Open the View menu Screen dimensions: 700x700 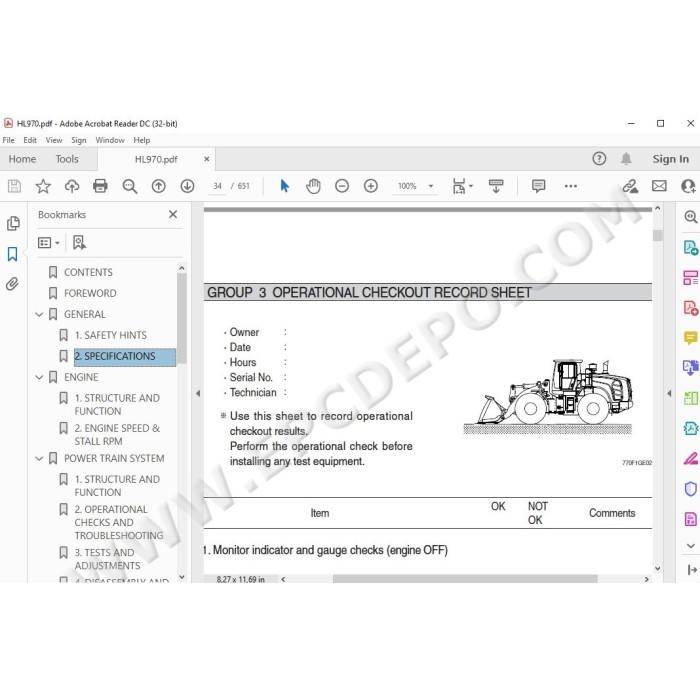(x=54, y=140)
